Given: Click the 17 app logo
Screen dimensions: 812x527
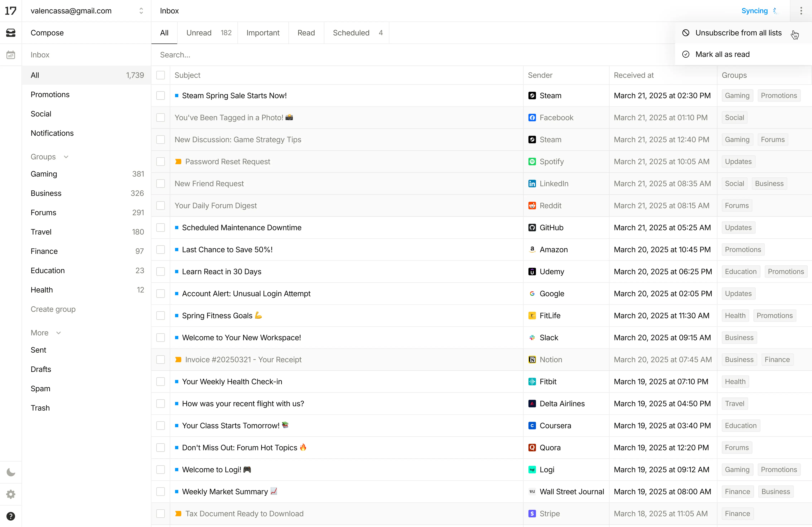Looking at the screenshot, I should coord(11,11).
